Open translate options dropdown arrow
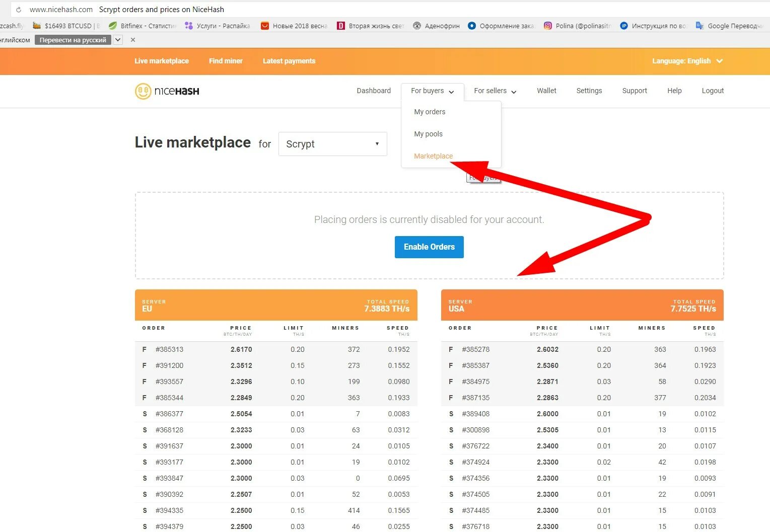 coord(118,40)
